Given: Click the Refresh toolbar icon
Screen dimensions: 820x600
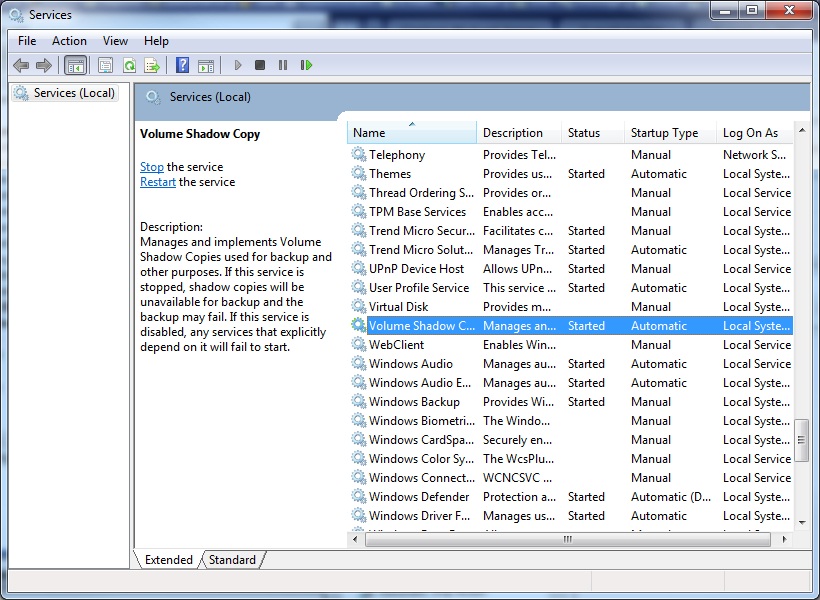Looking at the screenshot, I should click(x=129, y=65).
